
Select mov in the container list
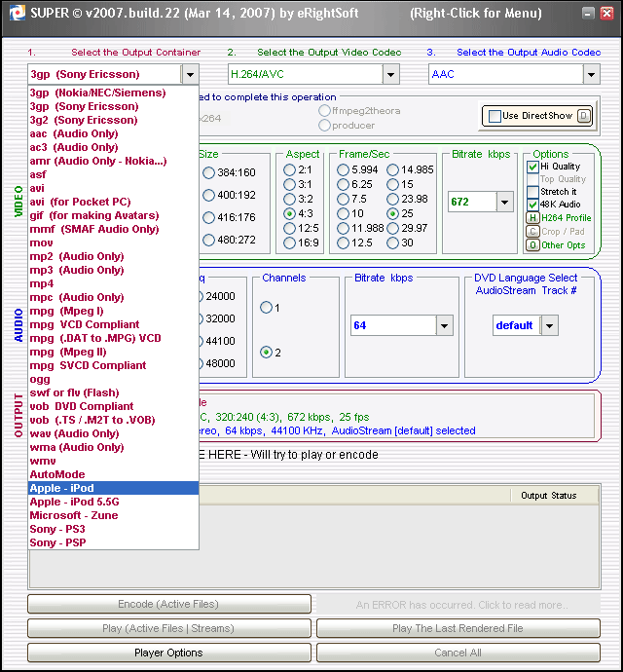[114, 243]
